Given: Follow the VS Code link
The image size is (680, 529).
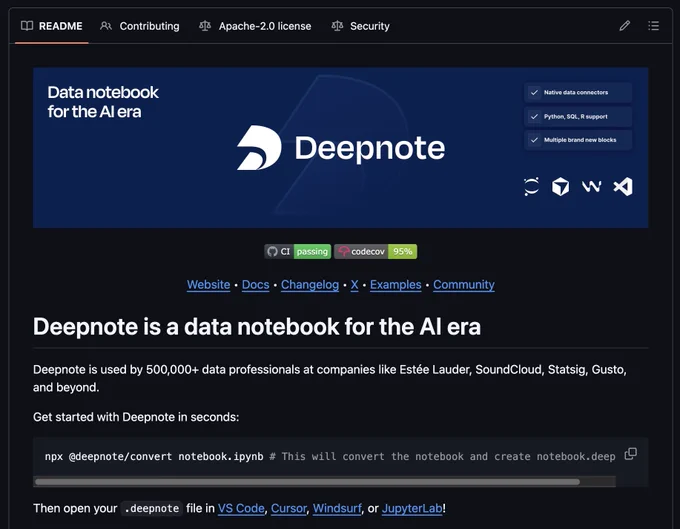Looking at the screenshot, I should click(241, 508).
